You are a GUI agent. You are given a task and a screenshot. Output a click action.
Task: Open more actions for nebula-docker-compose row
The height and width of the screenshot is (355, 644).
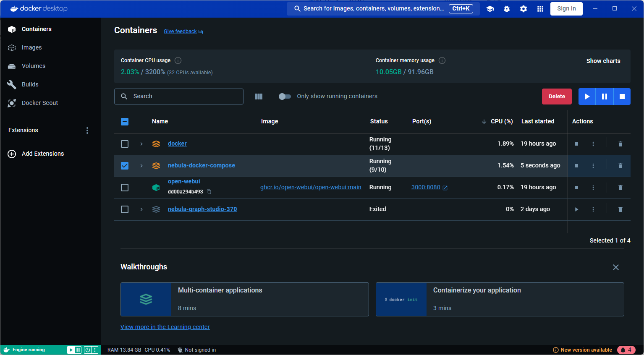(x=593, y=166)
